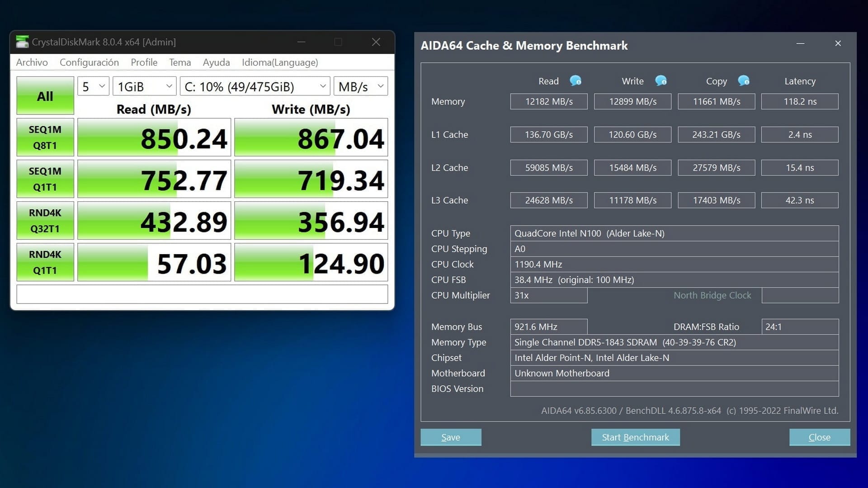The width and height of the screenshot is (868, 488).
Task: Open the drive selector C: 10% dropdown
Action: pyautogui.click(x=255, y=86)
